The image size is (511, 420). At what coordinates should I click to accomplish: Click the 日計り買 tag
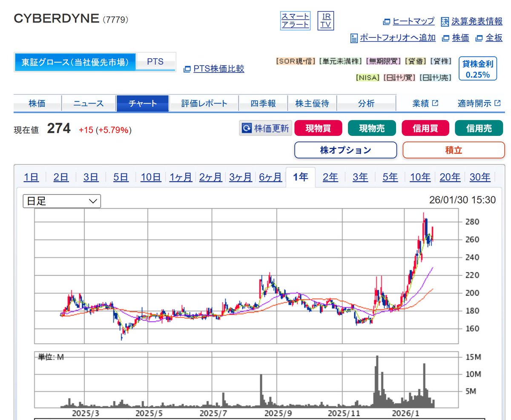click(399, 78)
